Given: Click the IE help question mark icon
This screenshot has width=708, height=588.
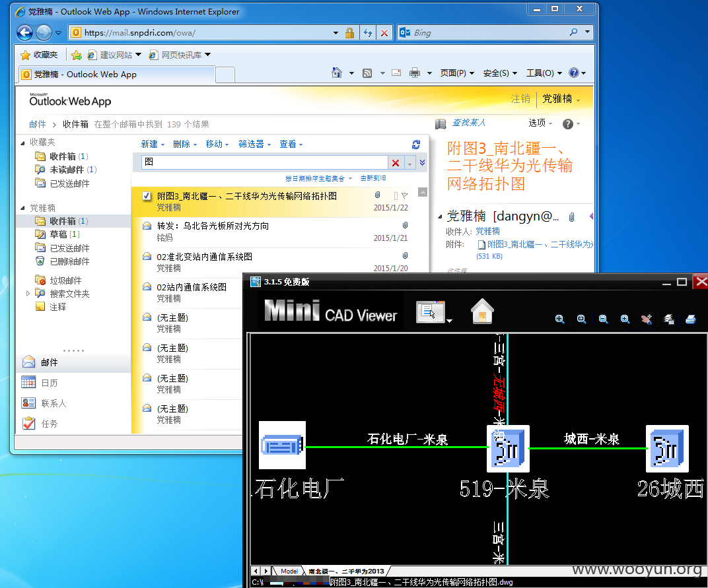Looking at the screenshot, I should [x=573, y=73].
